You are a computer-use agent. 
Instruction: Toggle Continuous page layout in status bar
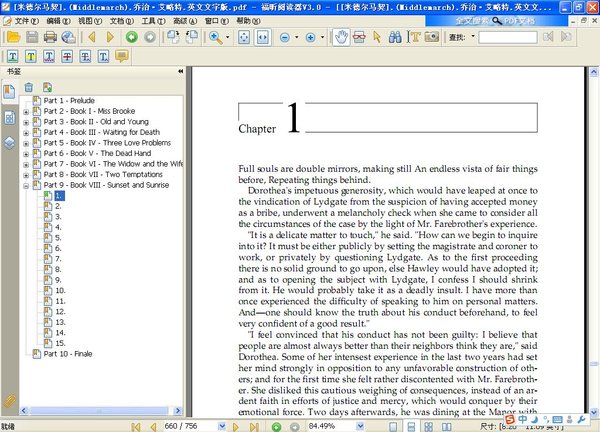coord(411,427)
